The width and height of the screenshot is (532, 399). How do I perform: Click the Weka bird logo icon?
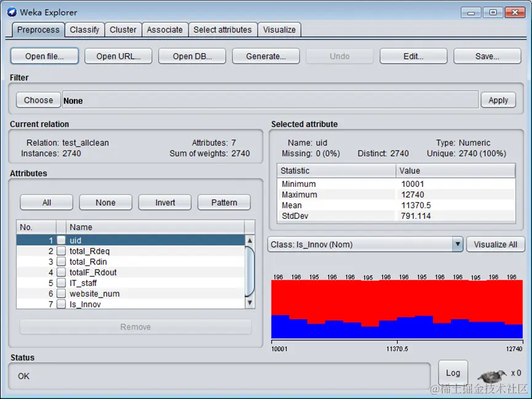(x=12, y=12)
